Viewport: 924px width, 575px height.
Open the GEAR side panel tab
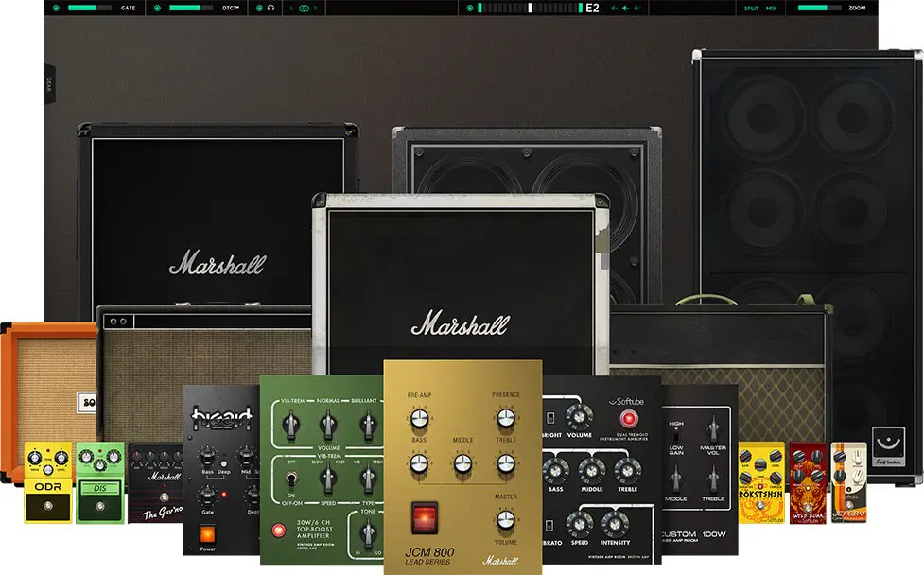[49, 85]
